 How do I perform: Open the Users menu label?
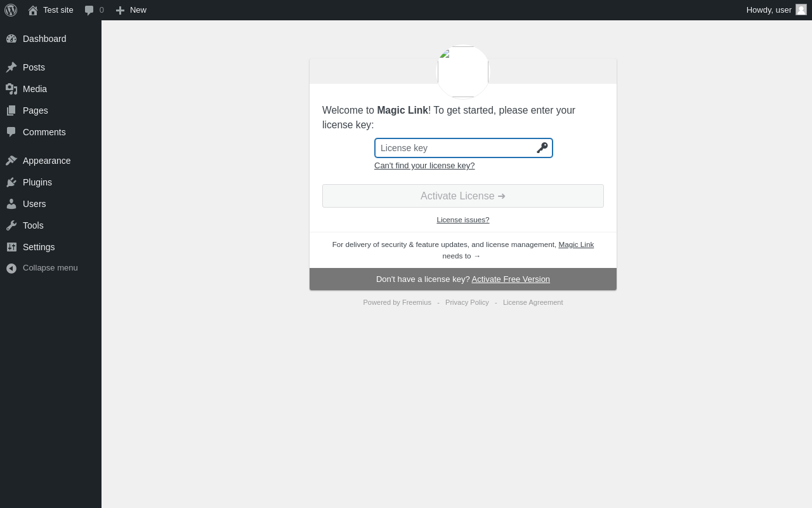click(x=34, y=204)
